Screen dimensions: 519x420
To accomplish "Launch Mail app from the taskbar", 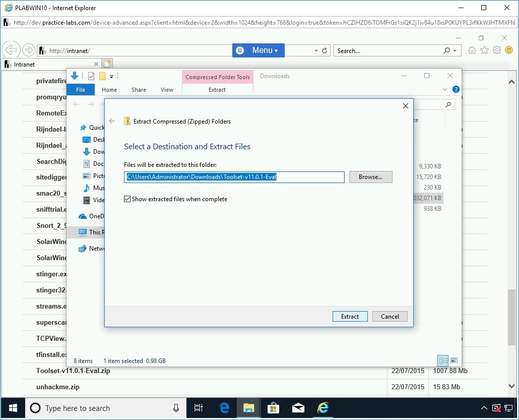I will pyautogui.click(x=298, y=408).
